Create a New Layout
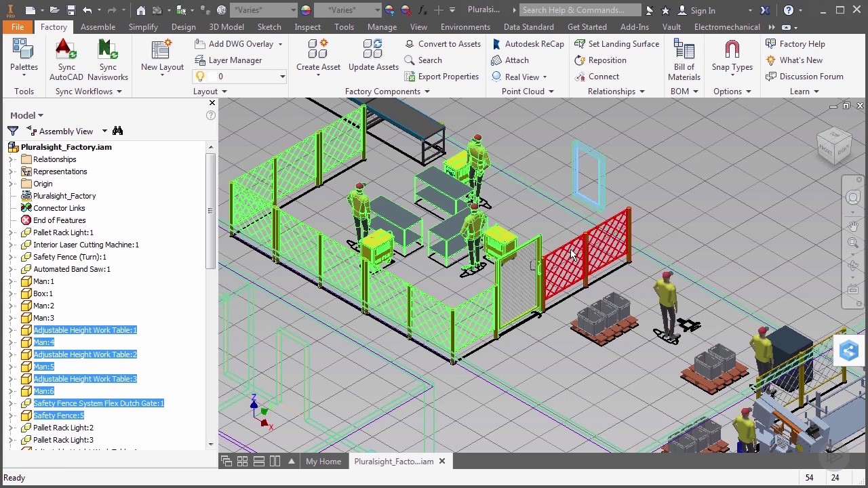 [162, 56]
